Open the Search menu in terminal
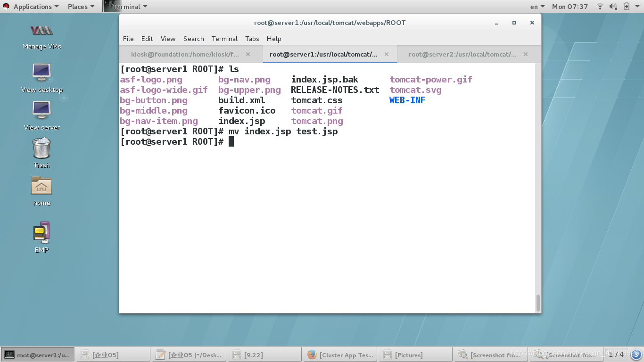Screen dimensions: 644x362 coord(194,39)
